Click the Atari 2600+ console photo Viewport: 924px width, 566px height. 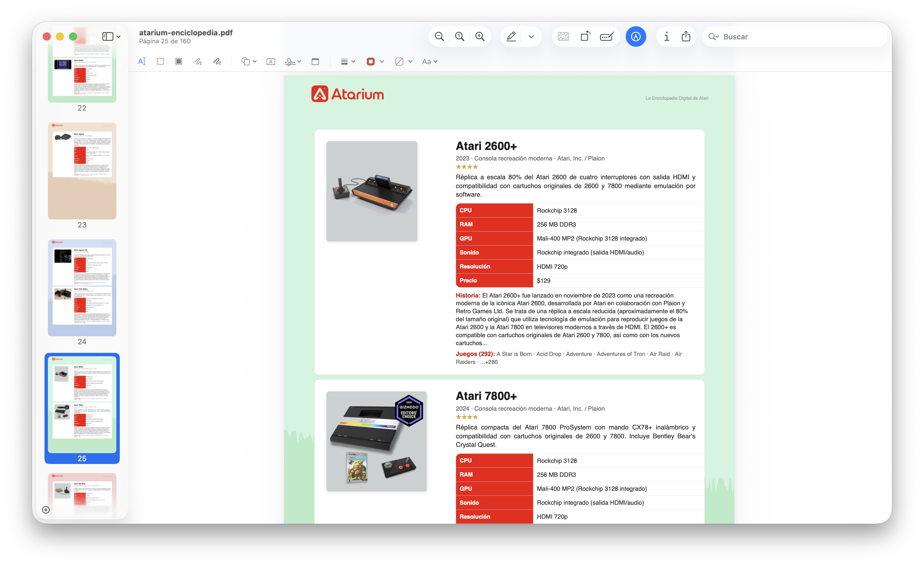click(372, 191)
